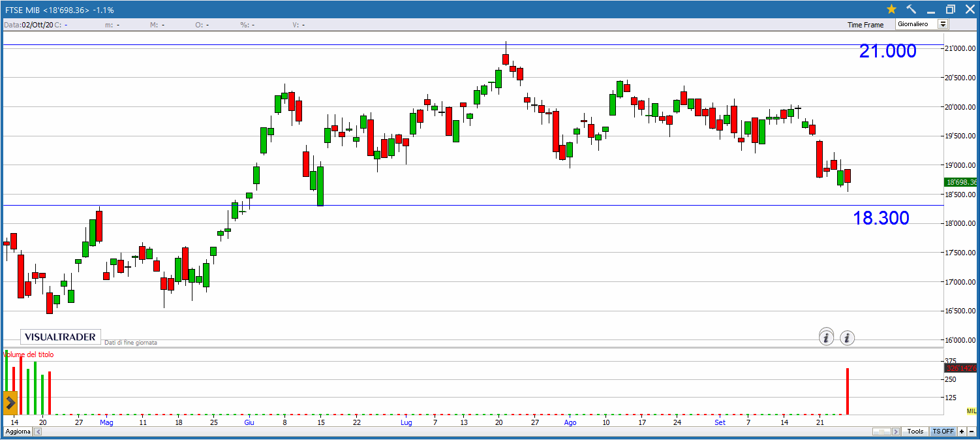Screen dimensions: 980x440
Task: Click the Data: 02/Ott/20 field
Action: point(29,25)
